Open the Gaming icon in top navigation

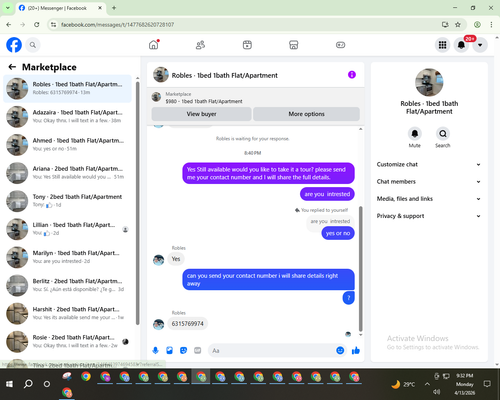click(x=340, y=45)
